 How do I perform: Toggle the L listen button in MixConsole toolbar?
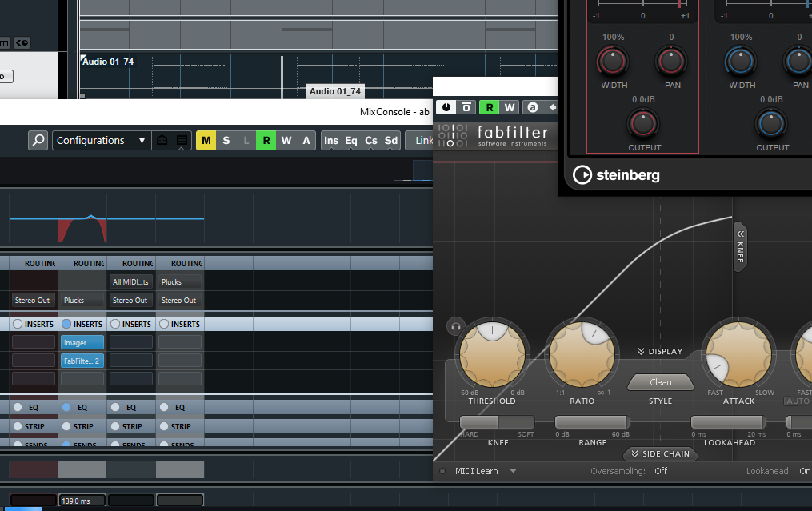click(246, 140)
